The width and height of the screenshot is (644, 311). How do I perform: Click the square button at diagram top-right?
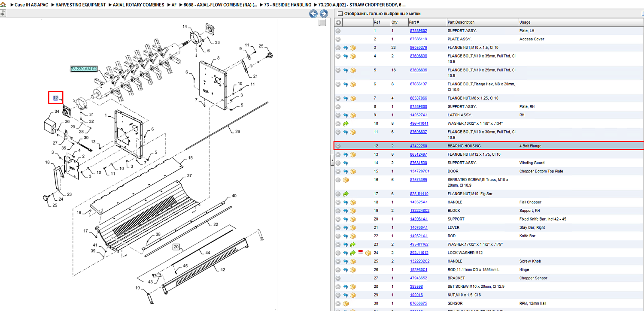coord(322,23)
